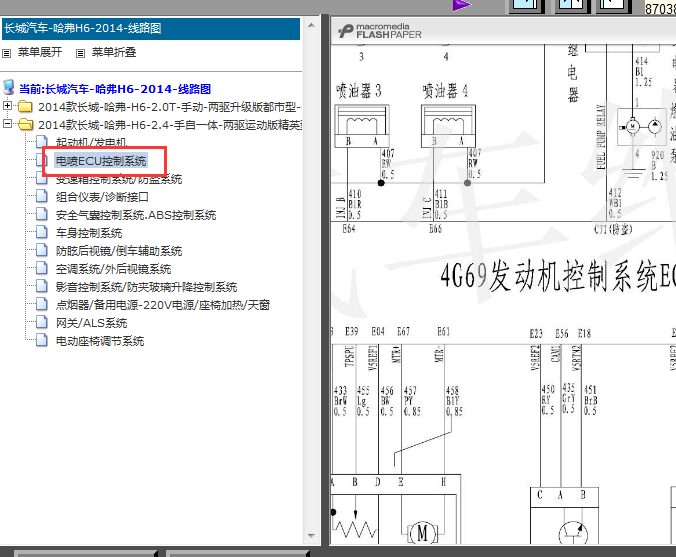Select the 起动机/发电机 entry

point(91,142)
